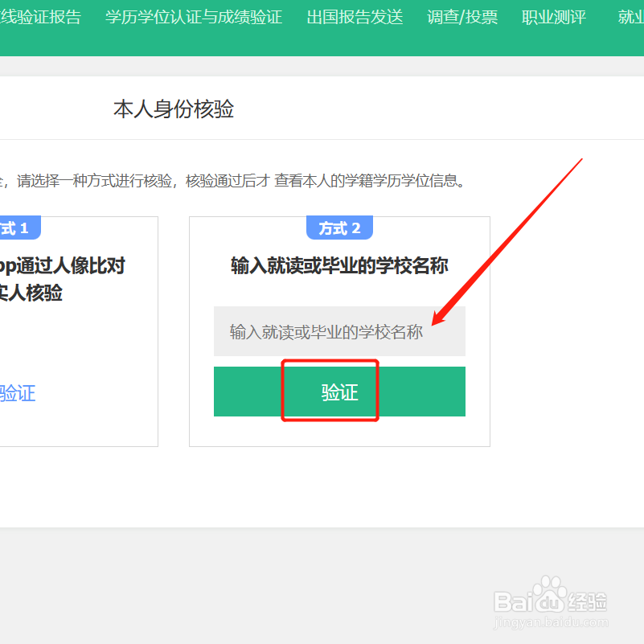Click the jingyan.baidu.com watermark text

click(551, 622)
